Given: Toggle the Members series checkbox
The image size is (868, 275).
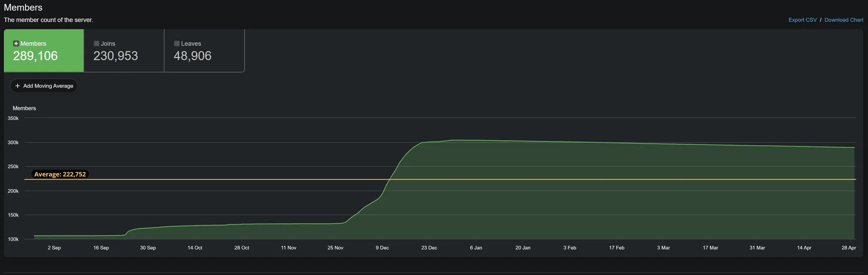Looking at the screenshot, I should [x=16, y=43].
